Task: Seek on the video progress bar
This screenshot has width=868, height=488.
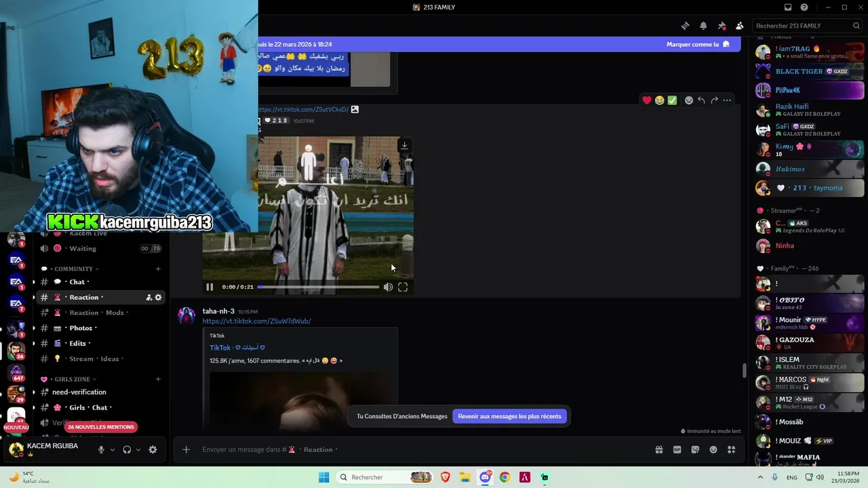Action: click(x=318, y=287)
